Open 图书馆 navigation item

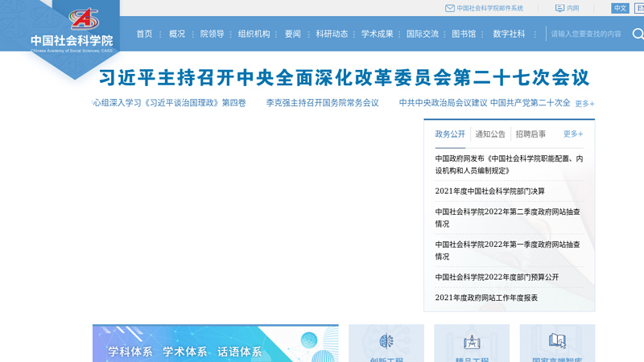(464, 34)
